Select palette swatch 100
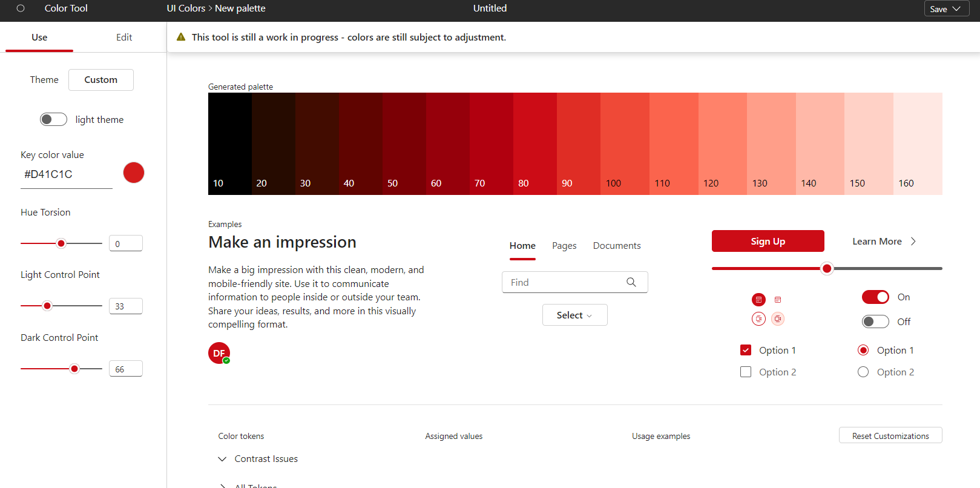The image size is (980, 488). tap(625, 143)
